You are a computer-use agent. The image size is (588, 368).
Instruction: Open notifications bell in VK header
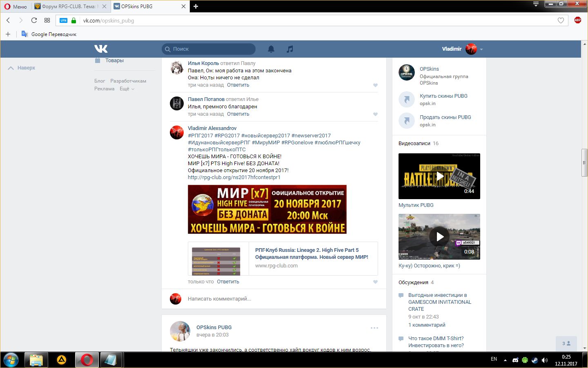[x=271, y=49]
